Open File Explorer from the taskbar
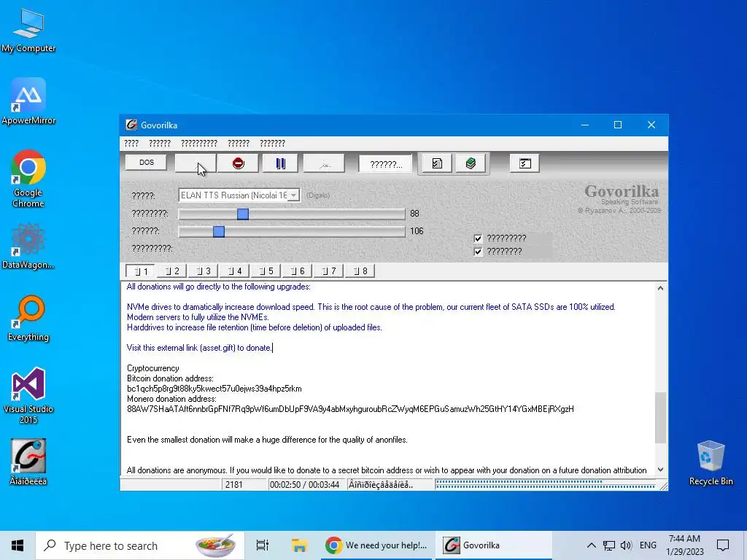This screenshot has width=747, height=560. [299, 545]
